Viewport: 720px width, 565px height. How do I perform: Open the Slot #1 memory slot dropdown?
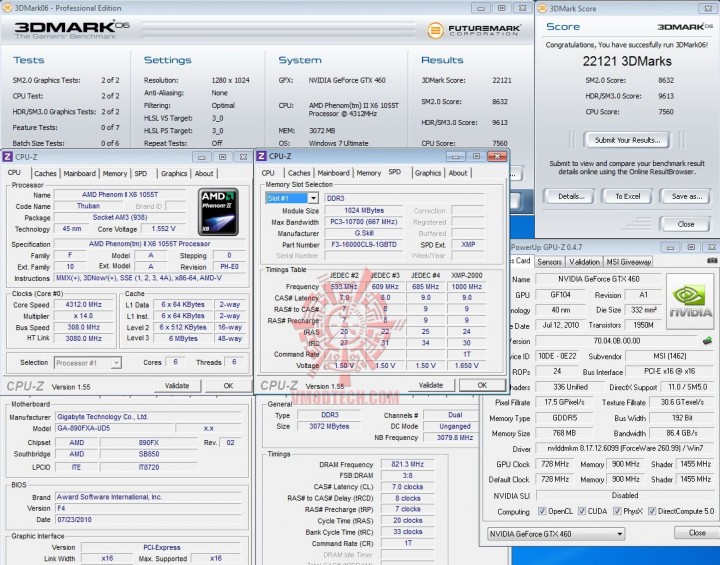tap(313, 198)
